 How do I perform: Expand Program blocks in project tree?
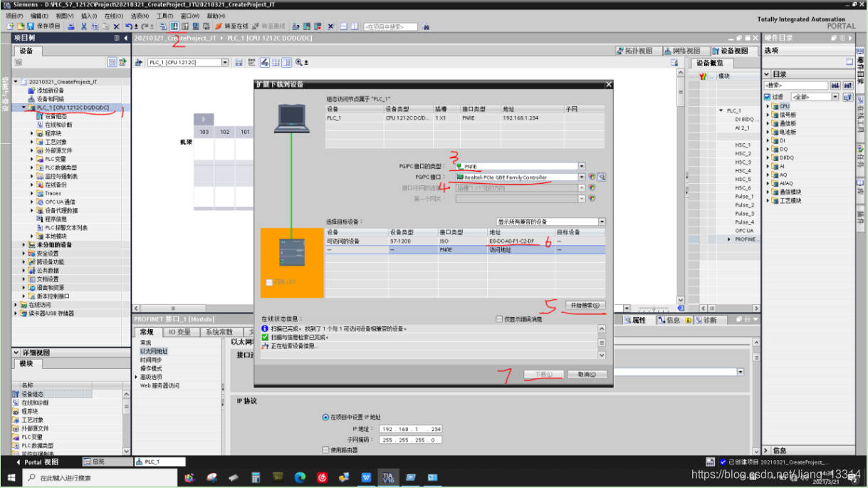point(32,133)
